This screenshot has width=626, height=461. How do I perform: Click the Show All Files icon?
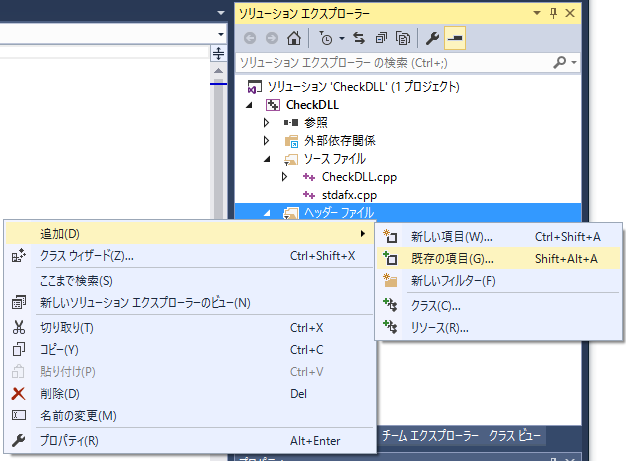(x=403, y=39)
